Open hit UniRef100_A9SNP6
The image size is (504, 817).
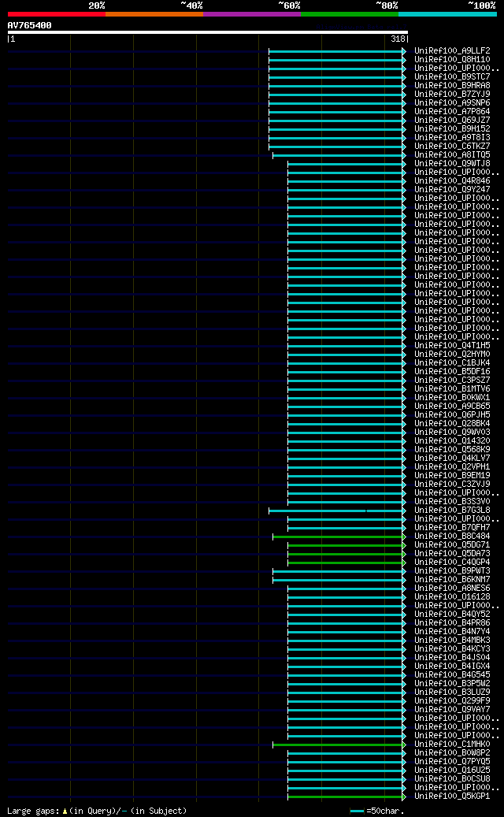coord(452,102)
